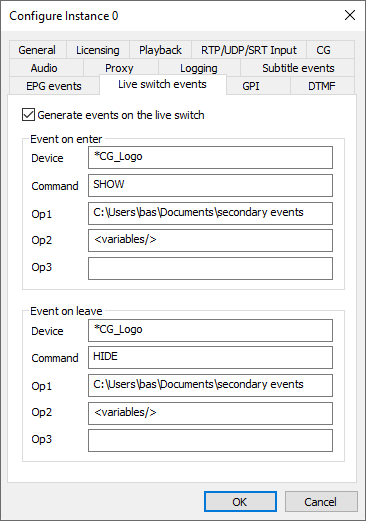Screen dimensions: 366x521
Task: Go to the CG tab
Action: (x=330, y=50)
